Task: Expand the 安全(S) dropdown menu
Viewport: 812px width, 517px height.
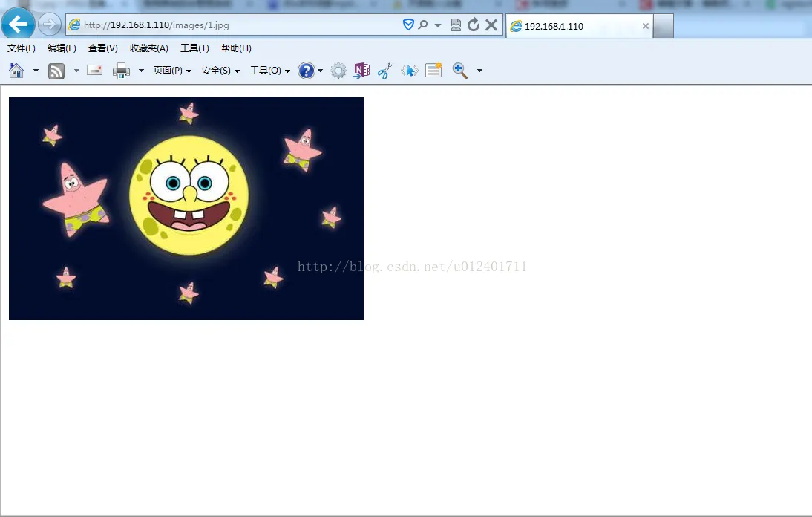Action: pyautogui.click(x=220, y=71)
